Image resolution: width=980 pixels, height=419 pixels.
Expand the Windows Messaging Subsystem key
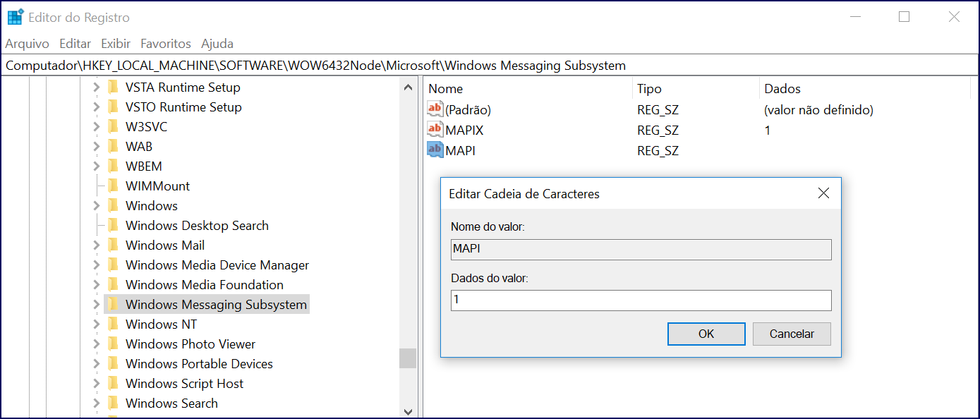pyautogui.click(x=97, y=305)
